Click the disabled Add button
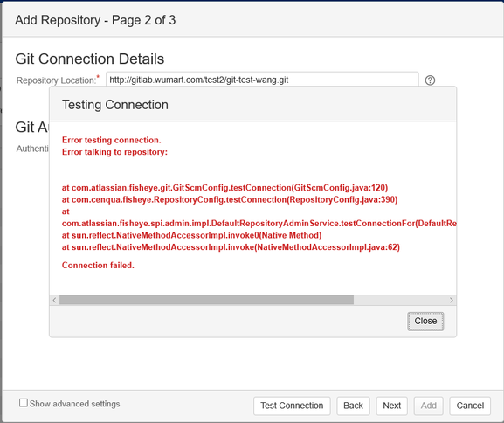 coord(429,406)
